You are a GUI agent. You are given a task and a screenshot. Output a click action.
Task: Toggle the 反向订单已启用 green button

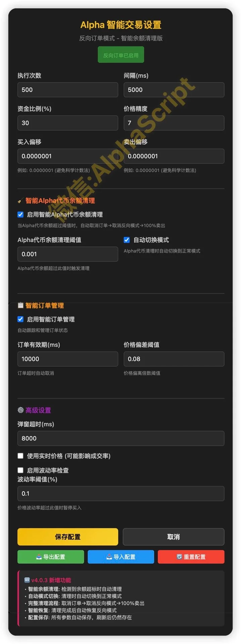click(121, 55)
